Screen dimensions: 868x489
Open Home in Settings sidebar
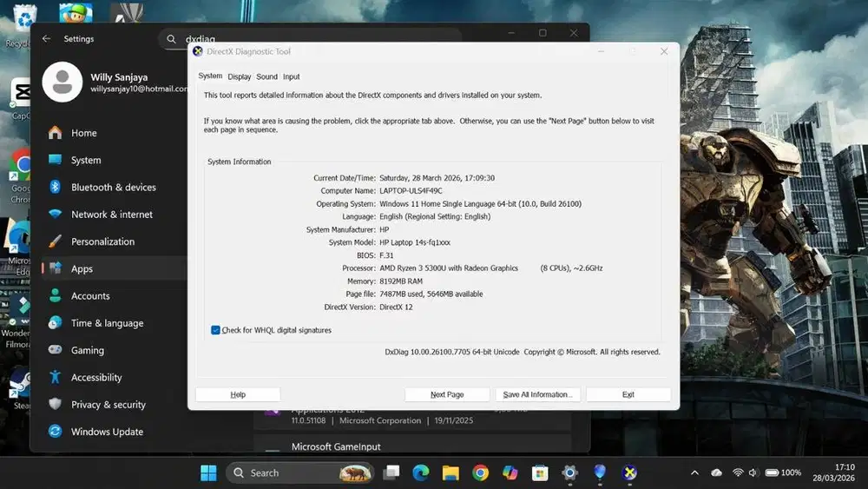114,133
